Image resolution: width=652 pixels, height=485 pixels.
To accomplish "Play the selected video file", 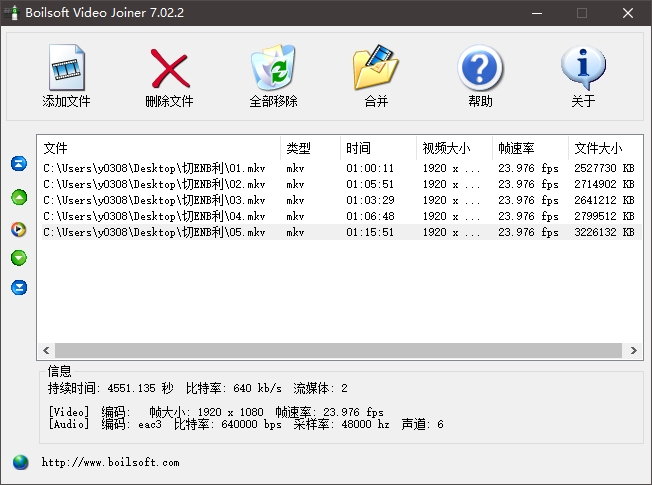I will coord(19,229).
